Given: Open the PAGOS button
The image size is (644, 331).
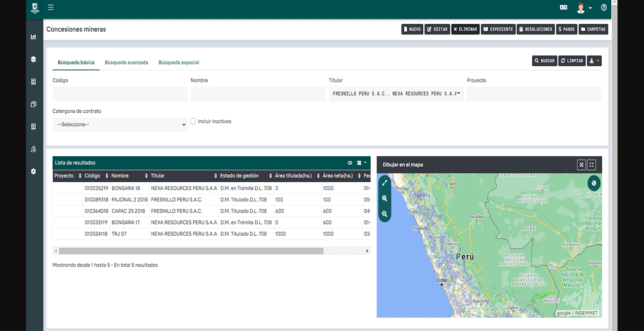Looking at the screenshot, I should pos(567,29).
